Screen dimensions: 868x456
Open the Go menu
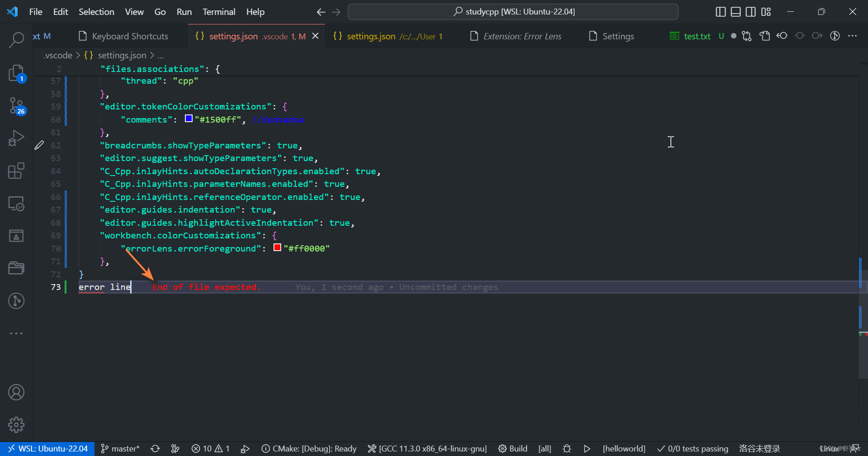pos(160,12)
